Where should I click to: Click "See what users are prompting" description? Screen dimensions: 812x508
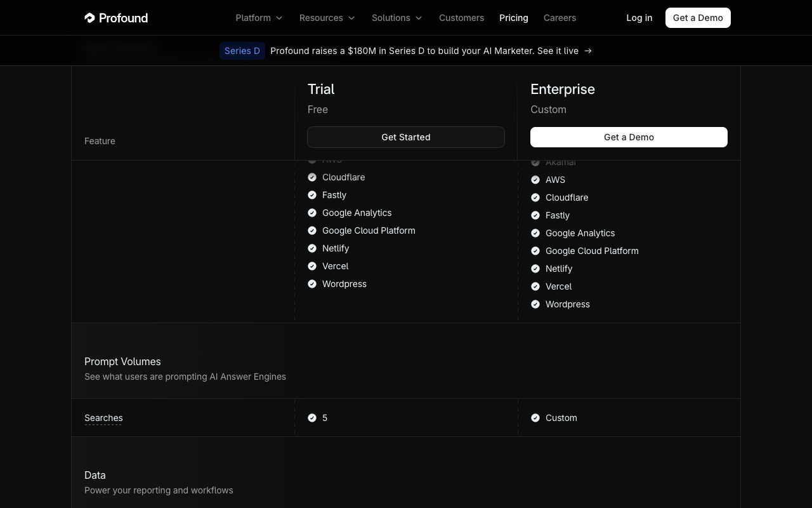[185, 377]
